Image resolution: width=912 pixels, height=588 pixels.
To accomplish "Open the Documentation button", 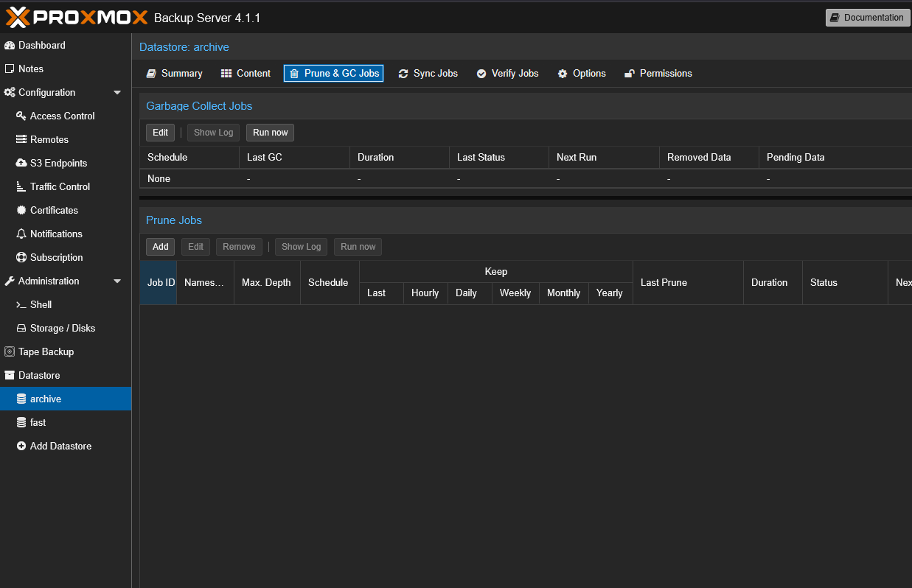I will [x=868, y=17].
